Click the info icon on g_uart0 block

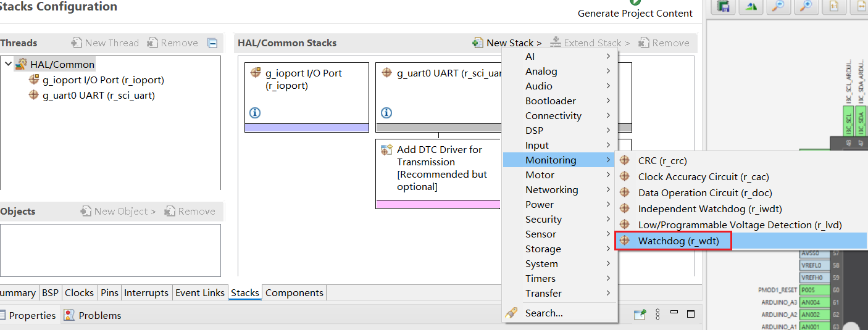coord(386,113)
